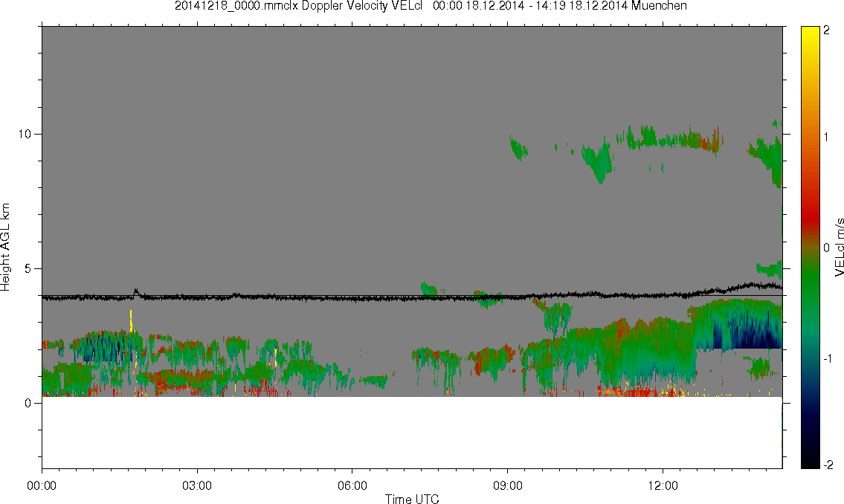Click the 12:00 time tick label

(663, 485)
